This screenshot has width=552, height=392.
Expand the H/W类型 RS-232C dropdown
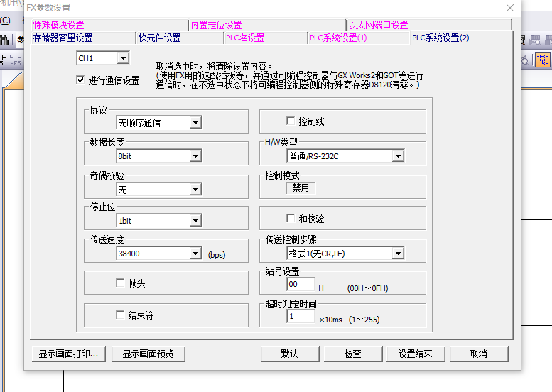pos(397,156)
